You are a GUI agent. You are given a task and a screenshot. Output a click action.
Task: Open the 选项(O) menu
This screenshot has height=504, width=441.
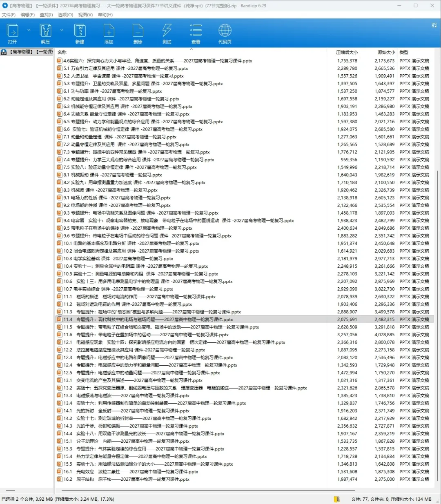pyautogui.click(x=65, y=15)
